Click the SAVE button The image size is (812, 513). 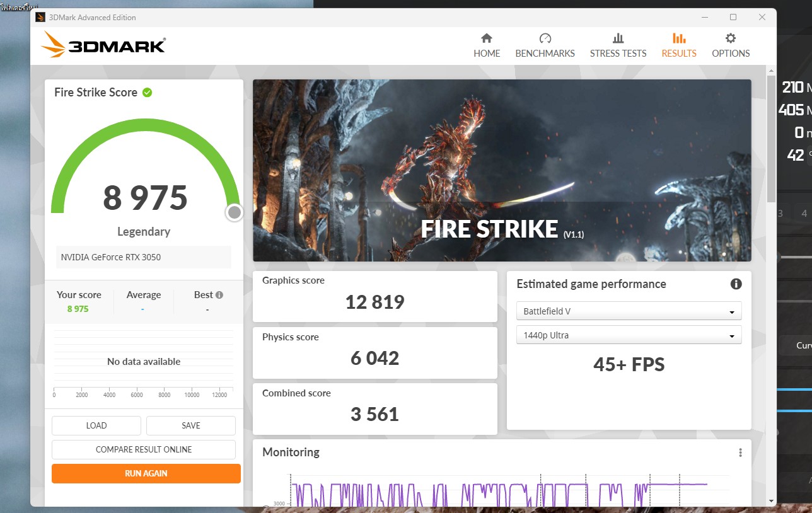tap(191, 425)
